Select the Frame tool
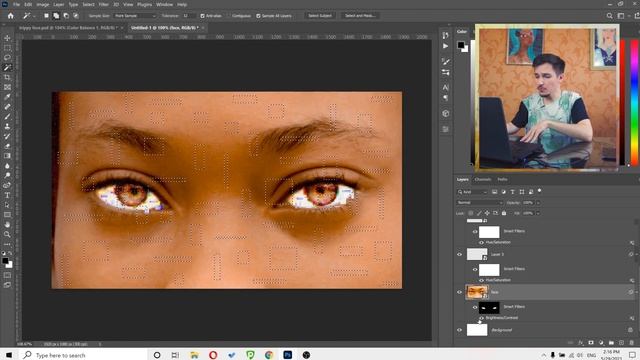Viewport: 640px width, 360px height. 7,87
